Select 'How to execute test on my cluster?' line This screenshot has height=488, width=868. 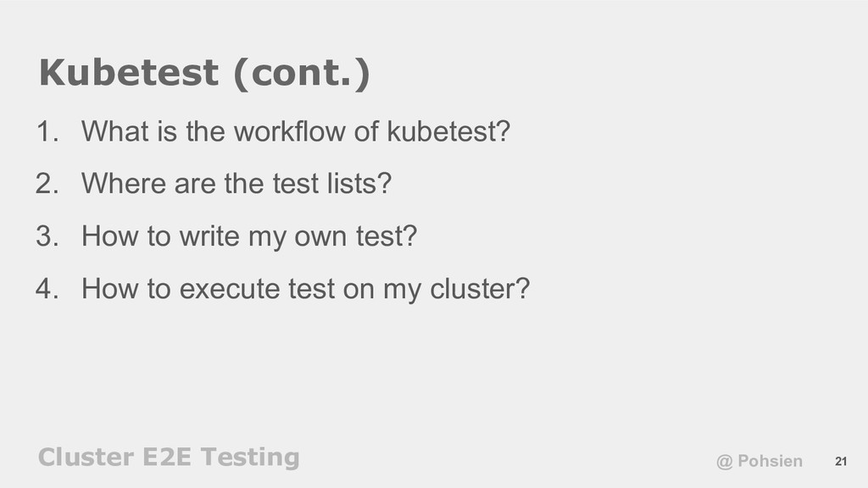[x=305, y=289]
